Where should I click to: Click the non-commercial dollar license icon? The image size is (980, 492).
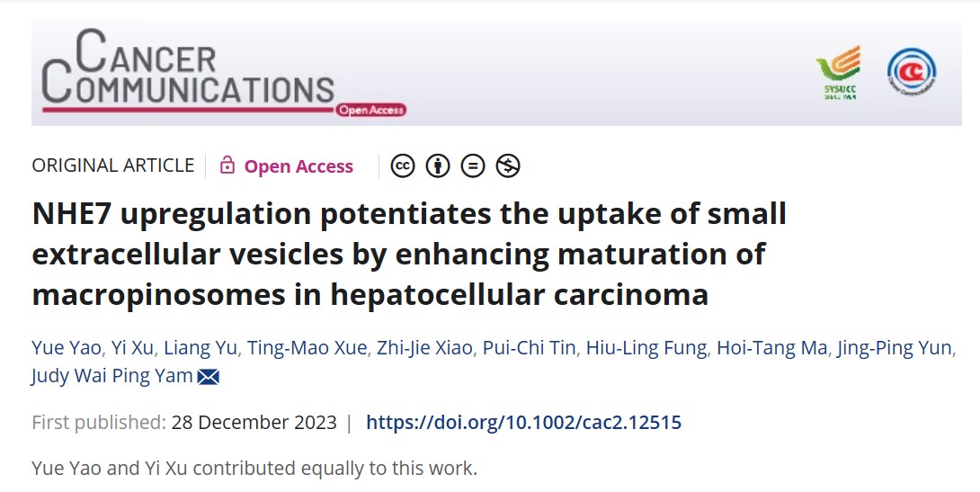(508, 165)
